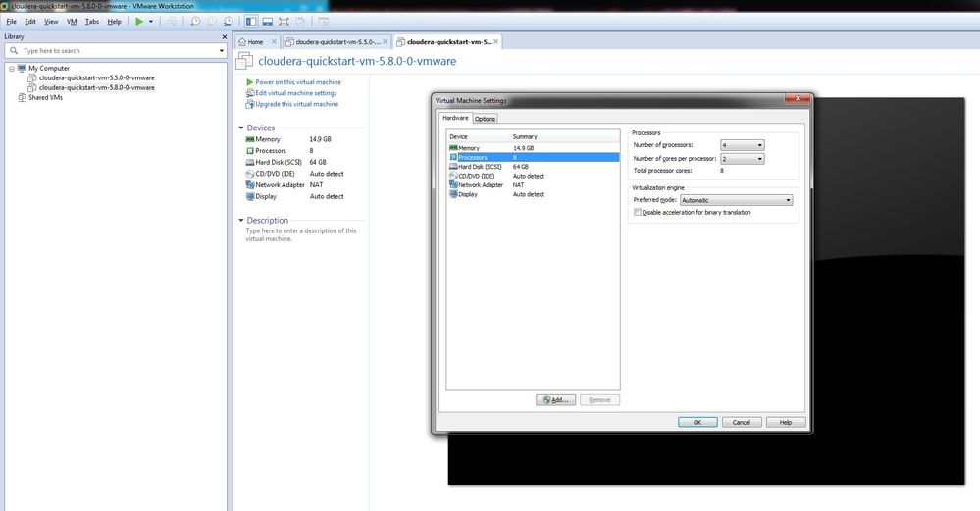This screenshot has height=511, width=980.
Task: Click the Take Snapshot toolbar icon
Action: click(x=195, y=22)
